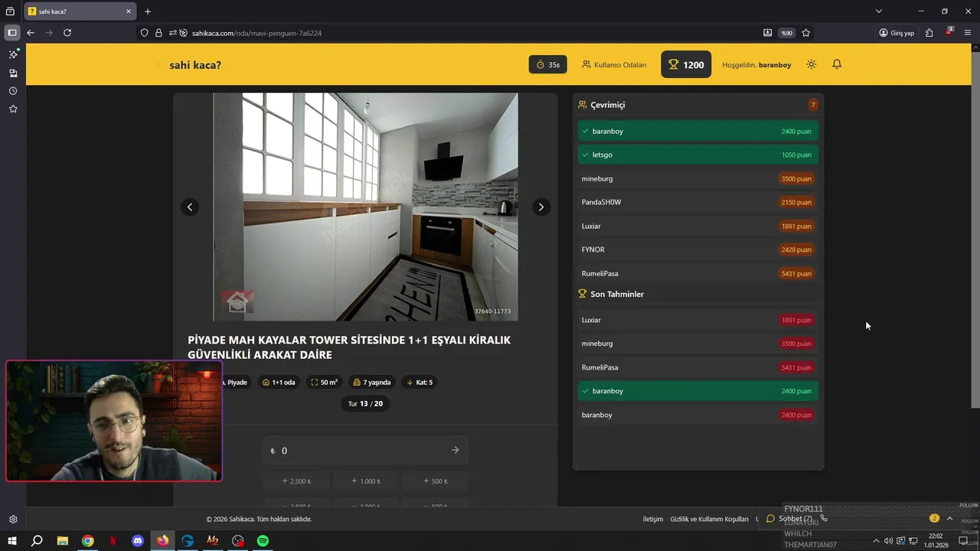
Task: Close the sahi kaca? tab
Action: (x=129, y=11)
